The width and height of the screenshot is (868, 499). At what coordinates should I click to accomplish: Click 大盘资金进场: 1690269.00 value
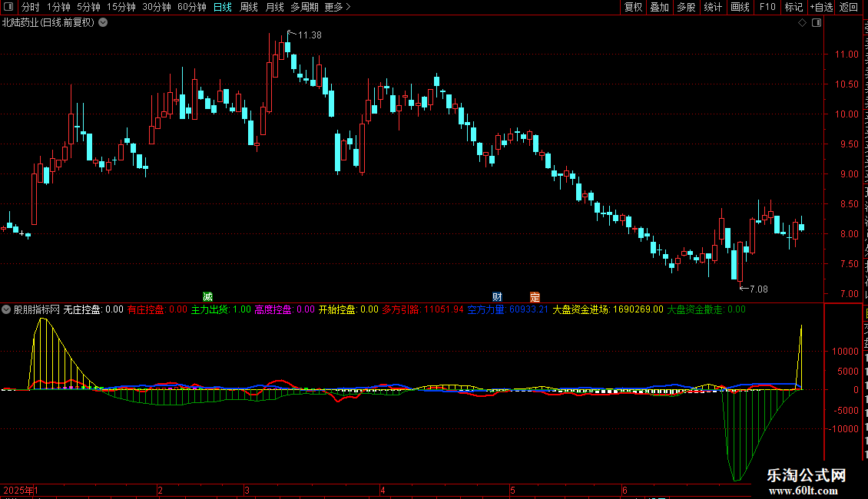click(608, 310)
